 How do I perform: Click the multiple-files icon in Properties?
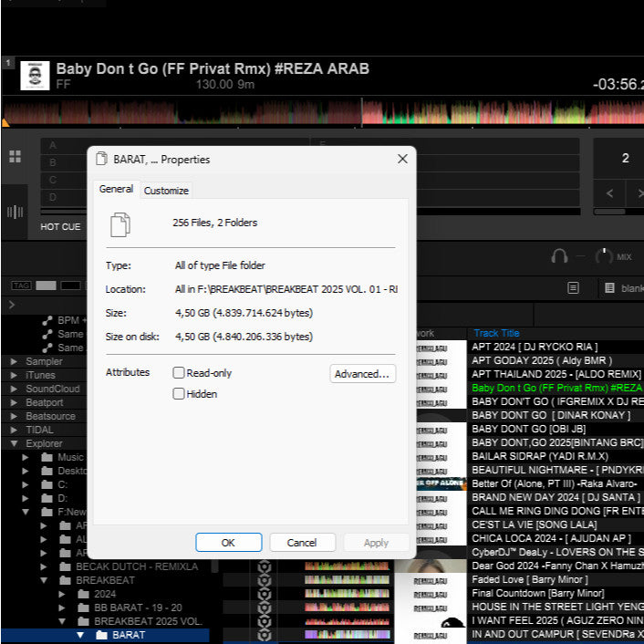[120, 224]
